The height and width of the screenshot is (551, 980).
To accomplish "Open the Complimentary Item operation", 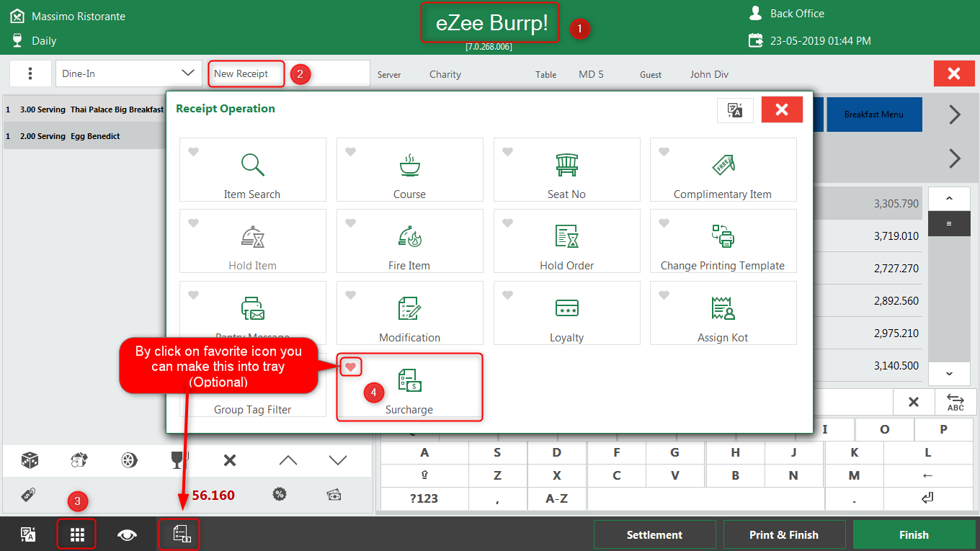I will pos(723,170).
